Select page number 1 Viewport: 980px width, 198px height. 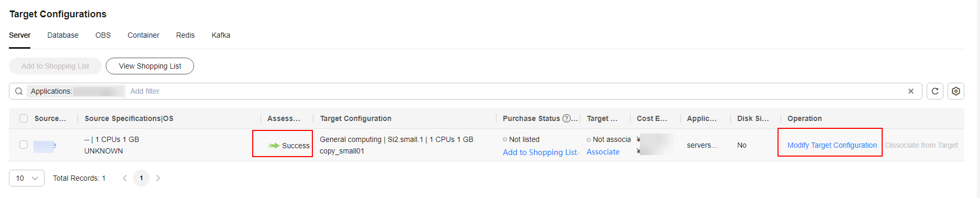(141, 178)
